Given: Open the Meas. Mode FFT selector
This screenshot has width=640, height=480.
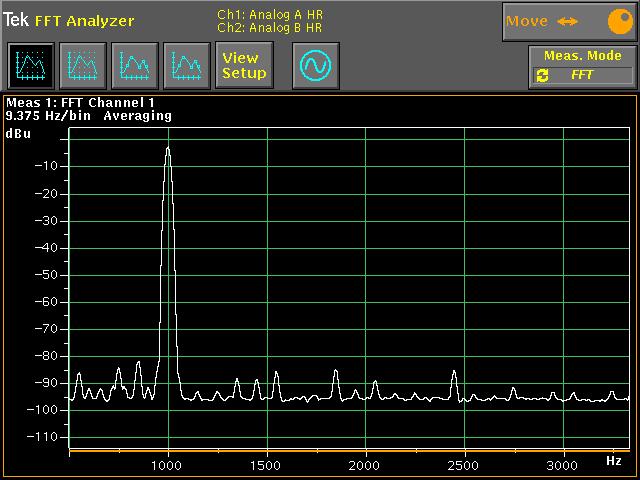Looking at the screenshot, I should coord(583,75).
